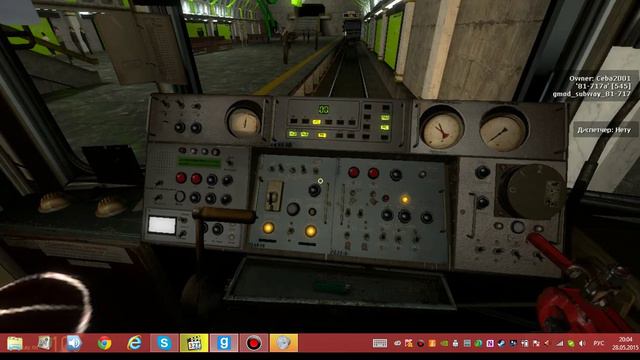This screenshot has height=360, width=640.
Task: Turn the left black knob beside the small gauge
Action: [180, 128]
